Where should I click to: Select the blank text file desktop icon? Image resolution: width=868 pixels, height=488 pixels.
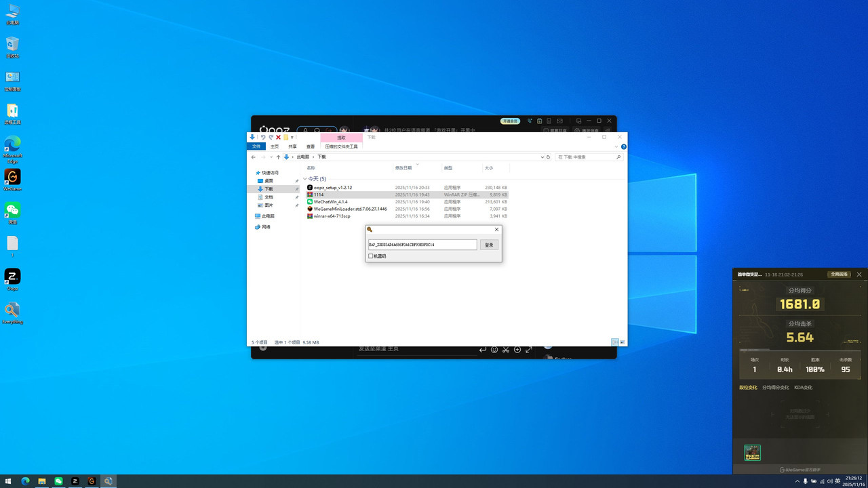[12, 246]
